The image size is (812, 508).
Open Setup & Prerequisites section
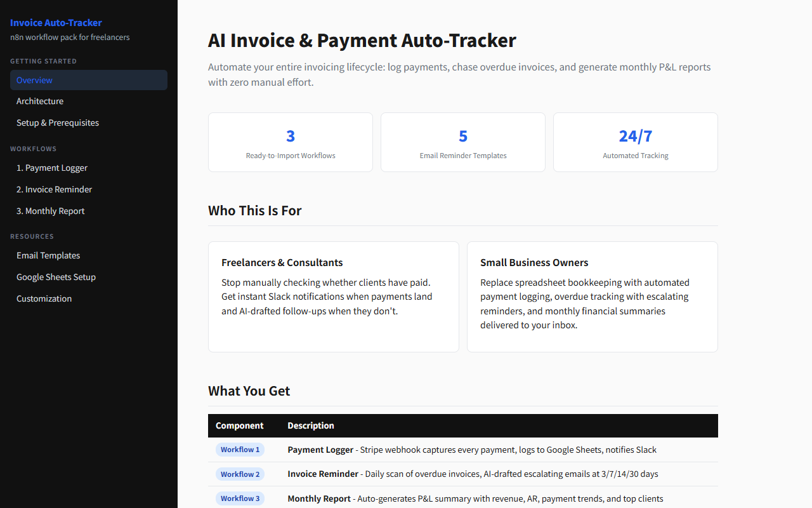(57, 123)
